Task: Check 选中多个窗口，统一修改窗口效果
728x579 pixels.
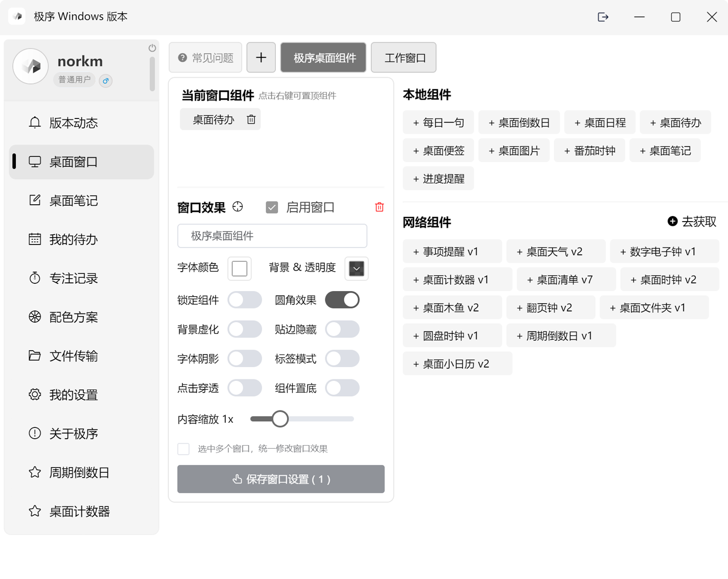Action: 183,449
